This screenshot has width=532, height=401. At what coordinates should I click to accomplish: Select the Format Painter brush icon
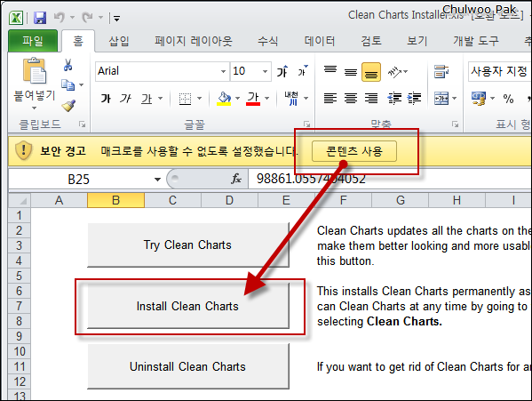(x=68, y=106)
